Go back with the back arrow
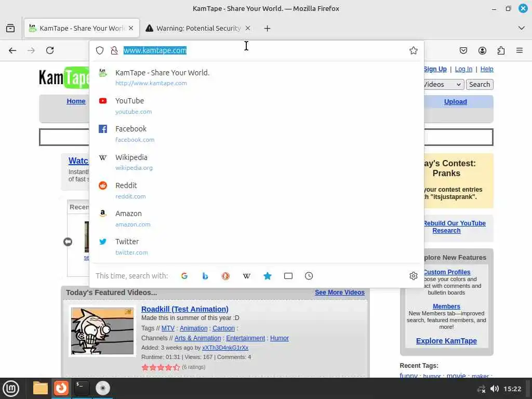Viewport: 532px width, 399px height. coord(12,50)
